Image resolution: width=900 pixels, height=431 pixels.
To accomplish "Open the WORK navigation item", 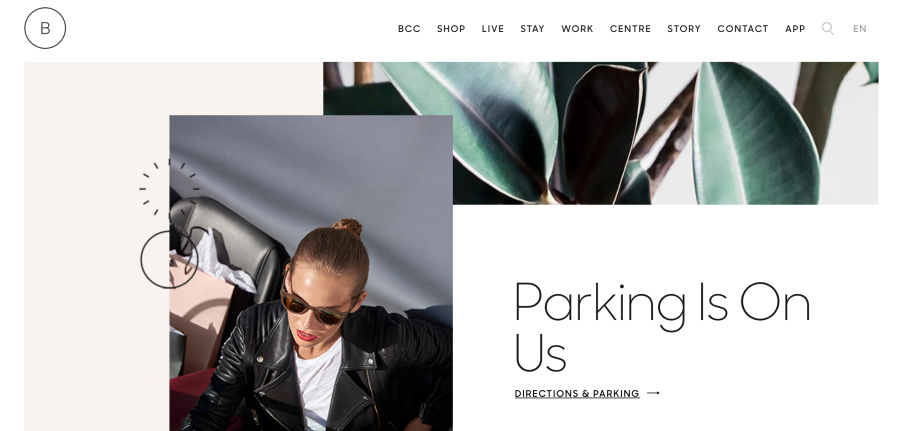I will (577, 29).
